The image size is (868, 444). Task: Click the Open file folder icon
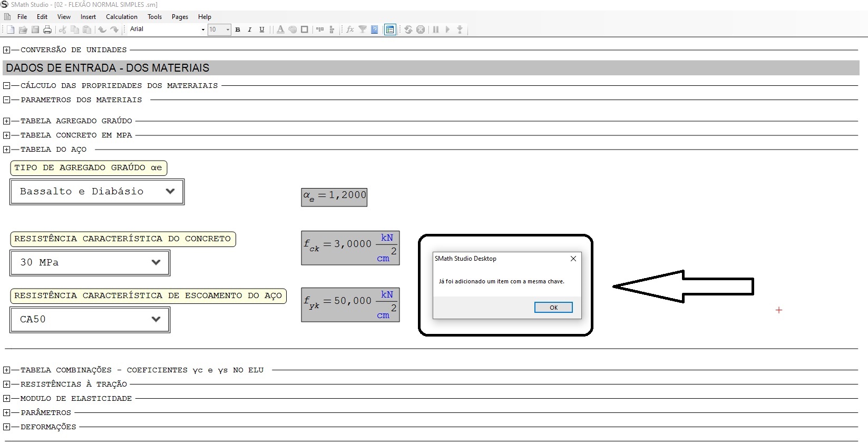click(23, 29)
